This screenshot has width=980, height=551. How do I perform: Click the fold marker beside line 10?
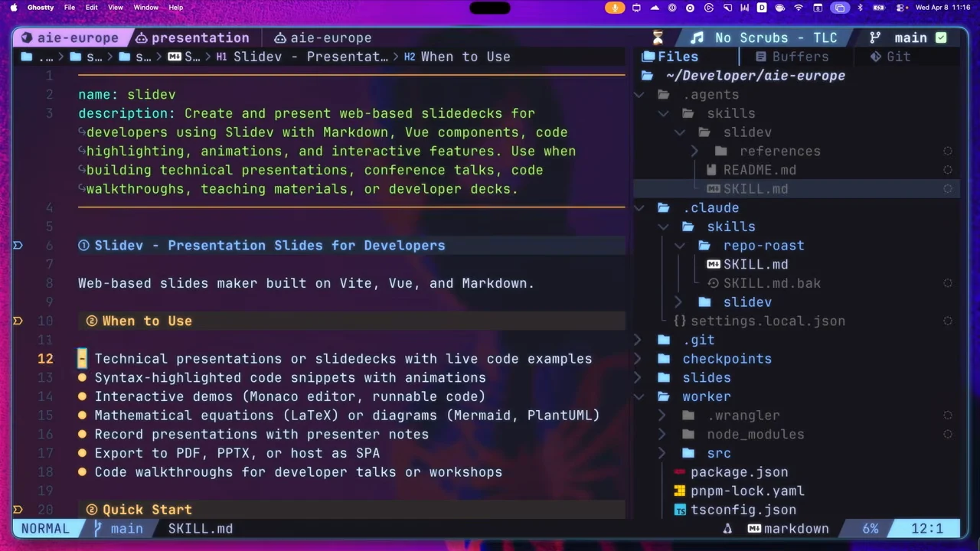pyautogui.click(x=18, y=321)
